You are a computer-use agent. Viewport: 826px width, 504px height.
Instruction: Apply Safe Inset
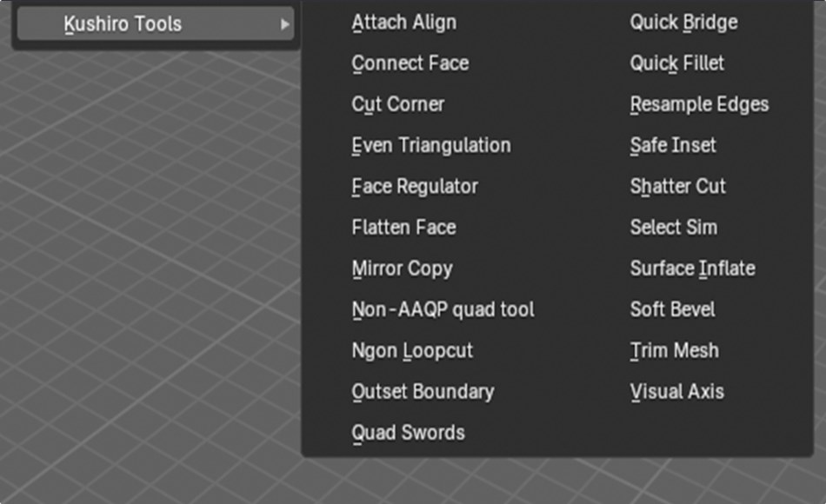point(673,145)
